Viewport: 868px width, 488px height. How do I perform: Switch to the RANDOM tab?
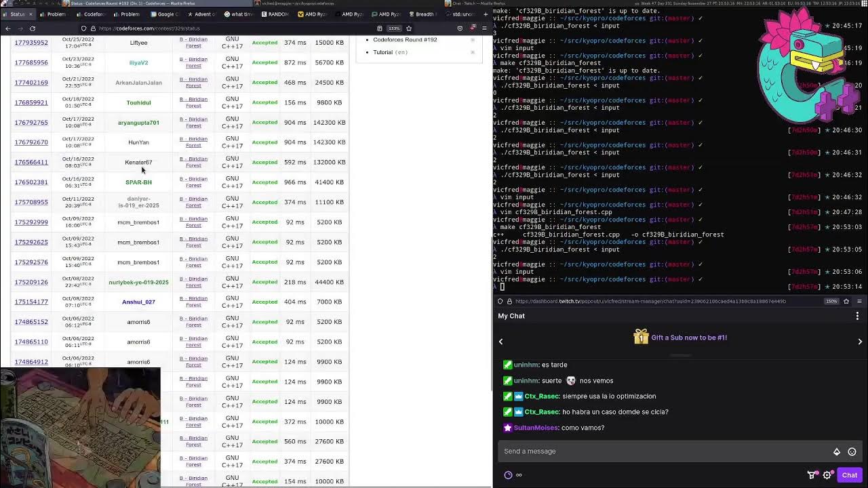point(277,14)
